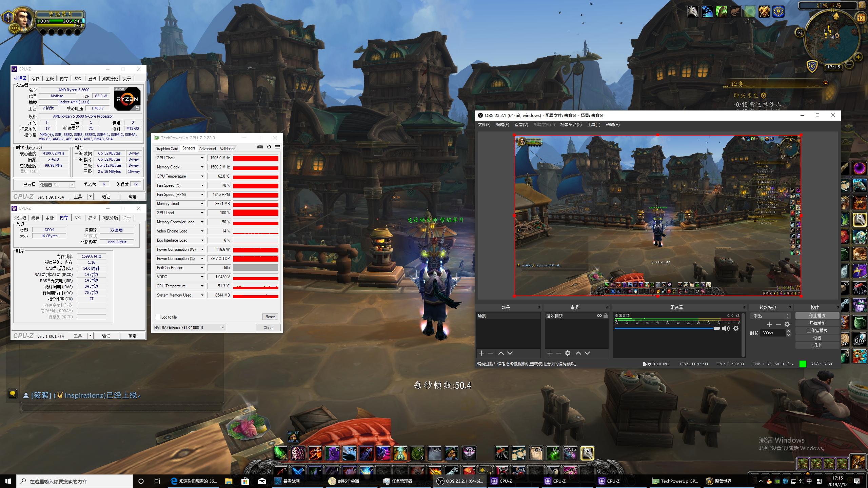Click the Reset button in GPU-Z
Screen dimensions: 868x488
pos(270,317)
